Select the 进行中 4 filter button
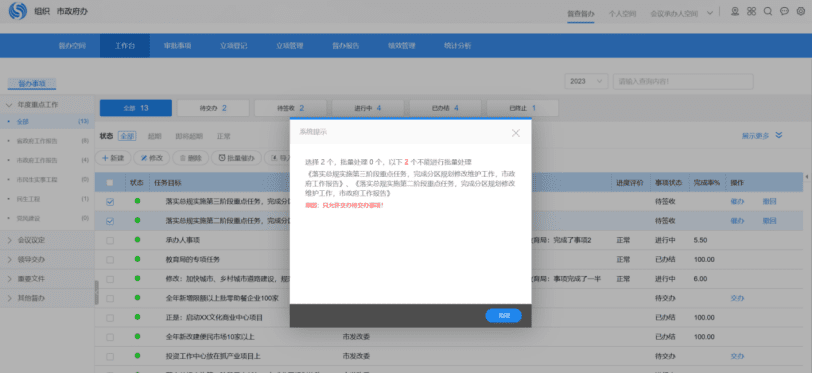This screenshot has width=813, height=373. pos(368,108)
